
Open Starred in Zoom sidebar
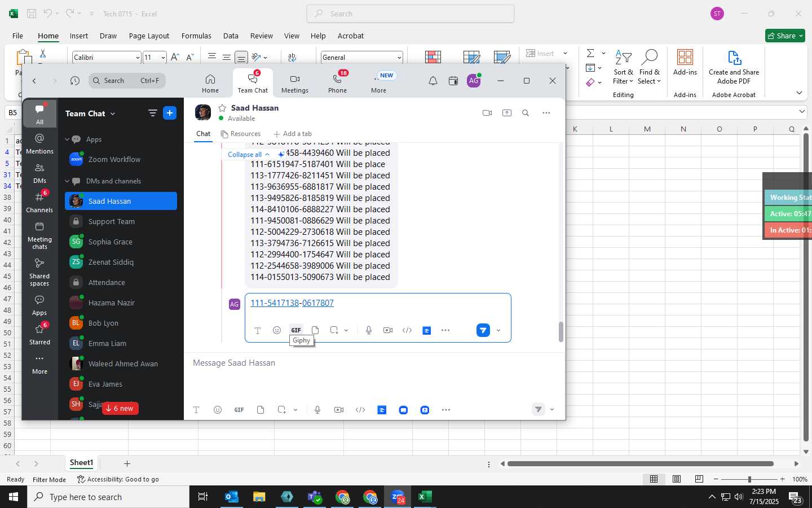click(39, 335)
